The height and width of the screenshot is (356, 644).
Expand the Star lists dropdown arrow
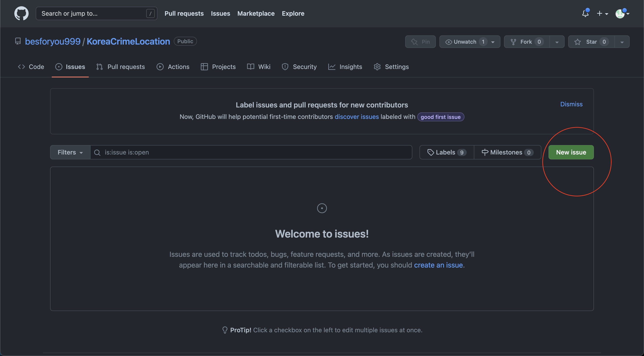[622, 42]
